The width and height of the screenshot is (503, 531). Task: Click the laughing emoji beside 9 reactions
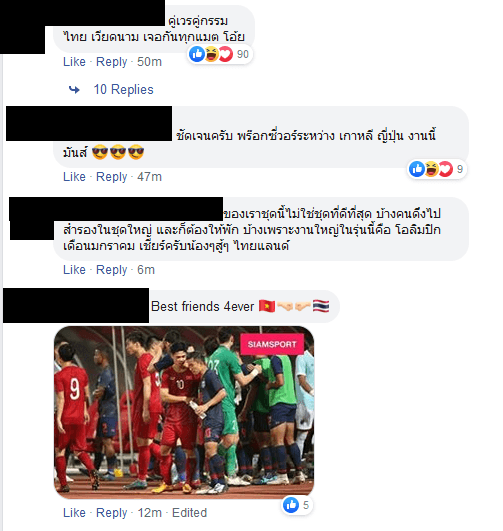click(431, 169)
